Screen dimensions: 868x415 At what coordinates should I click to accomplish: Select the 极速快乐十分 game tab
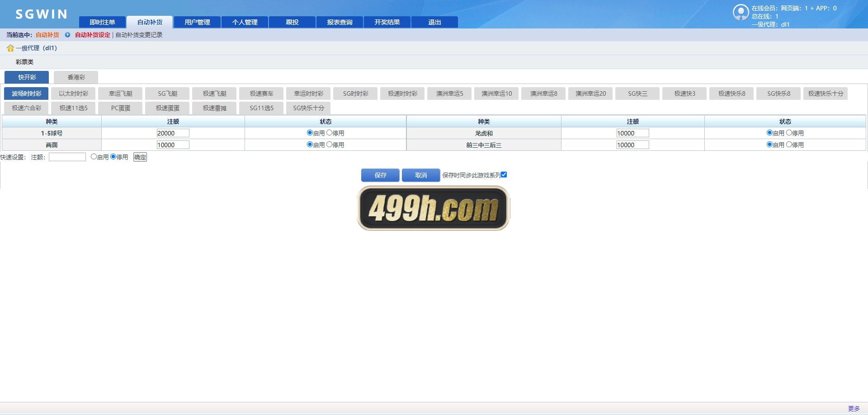coord(826,93)
